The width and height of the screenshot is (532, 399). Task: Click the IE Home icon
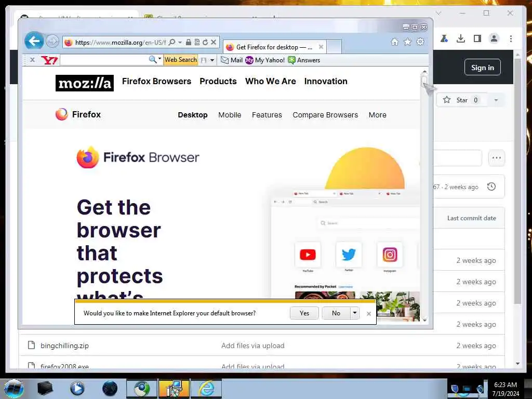tap(395, 42)
